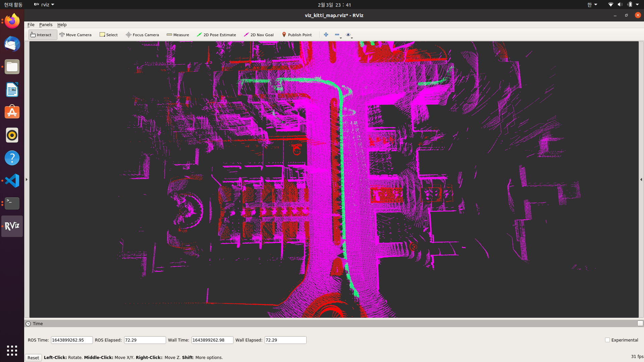Viewport: 644px width, 362px height.
Task: Activate the 2D Pose Estimate tool
Action: pyautogui.click(x=216, y=35)
